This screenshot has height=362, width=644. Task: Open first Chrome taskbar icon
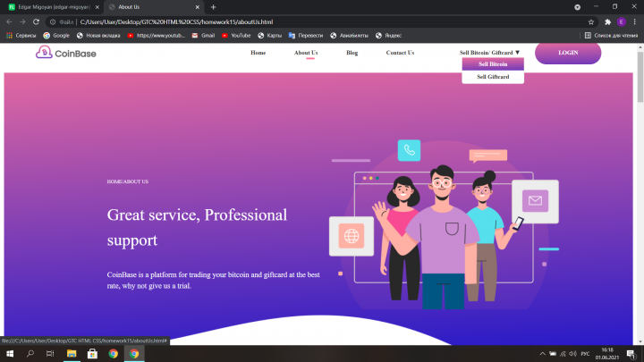point(114,353)
